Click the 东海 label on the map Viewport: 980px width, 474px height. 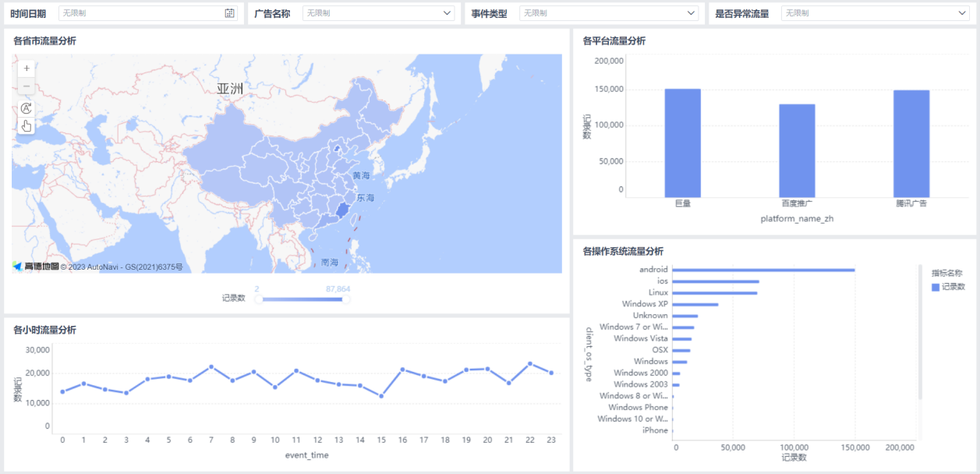[366, 198]
